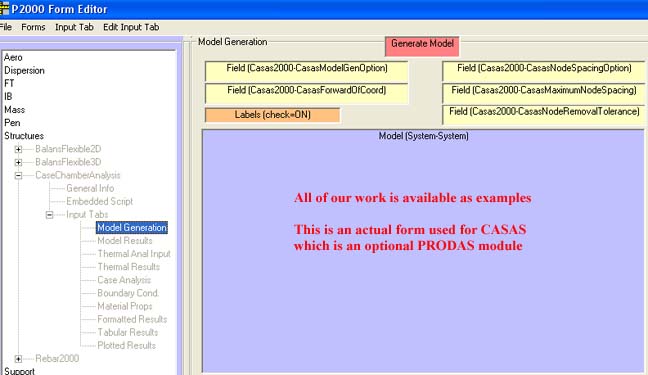Select FT in the category list
648x375 pixels.
9,84
